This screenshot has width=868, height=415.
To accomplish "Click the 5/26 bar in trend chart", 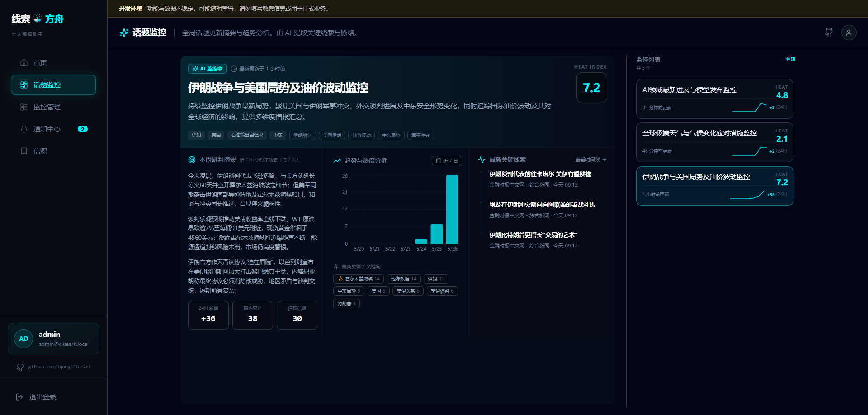I will (452, 209).
